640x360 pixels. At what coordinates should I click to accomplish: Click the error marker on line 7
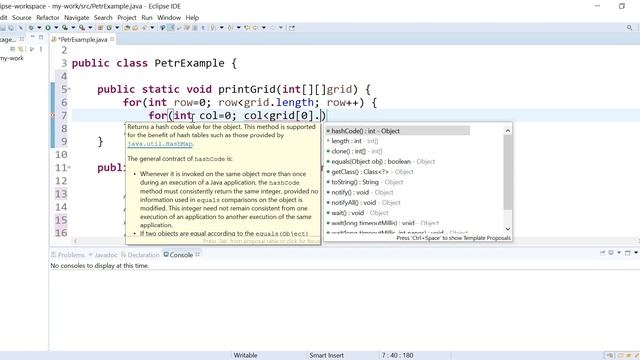(52, 116)
